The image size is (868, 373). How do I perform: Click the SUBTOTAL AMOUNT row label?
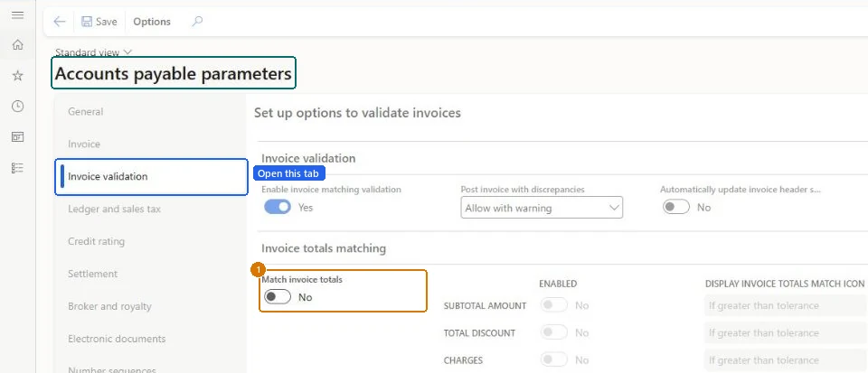[x=485, y=306]
